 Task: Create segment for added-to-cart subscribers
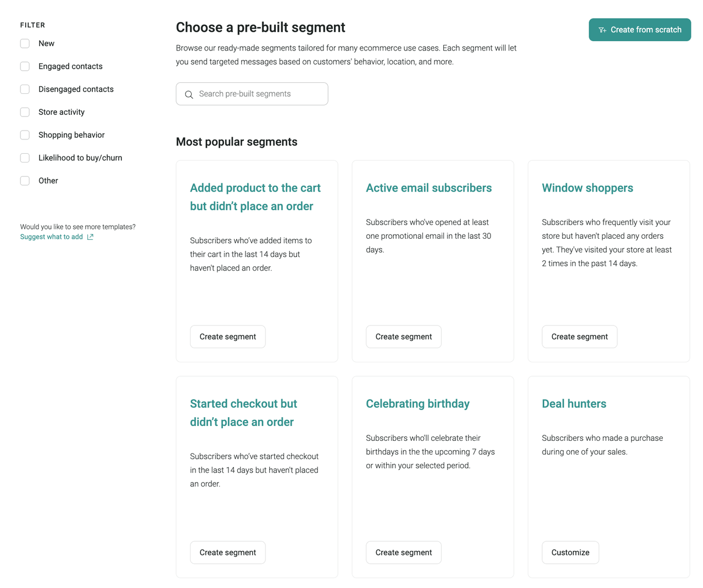pos(227,337)
